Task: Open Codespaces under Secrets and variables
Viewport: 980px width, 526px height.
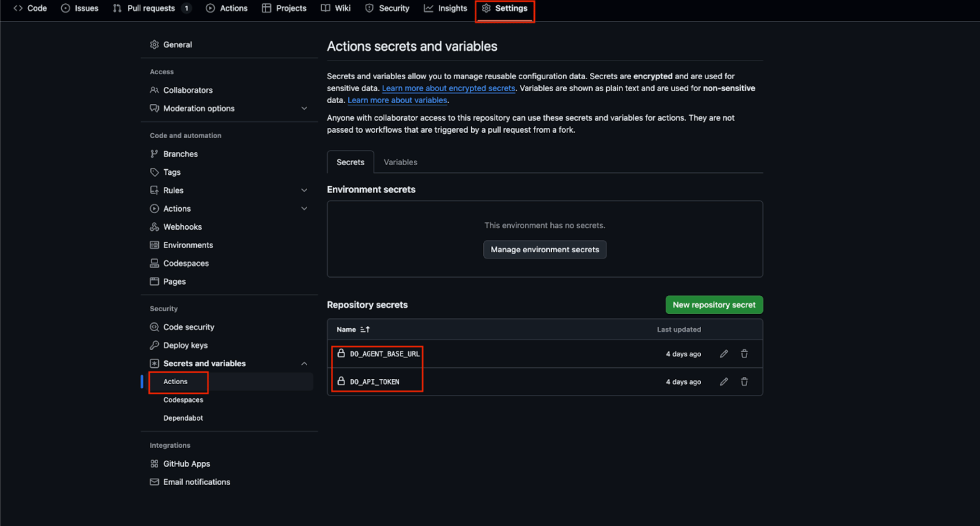Action: (183, 400)
